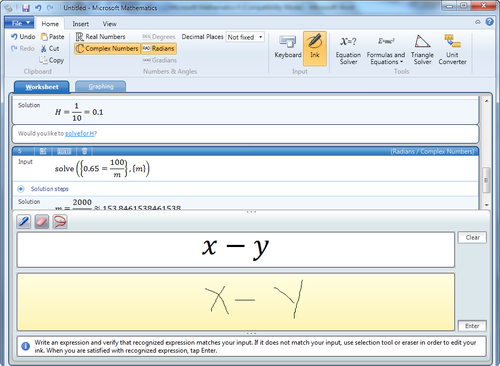
Task: Choose the lasso selection tool
Action: click(60, 221)
